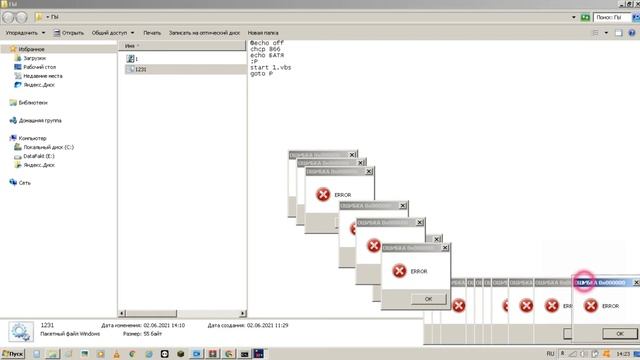
Task: Click the system tray clock 14:23
Action: [623, 354]
